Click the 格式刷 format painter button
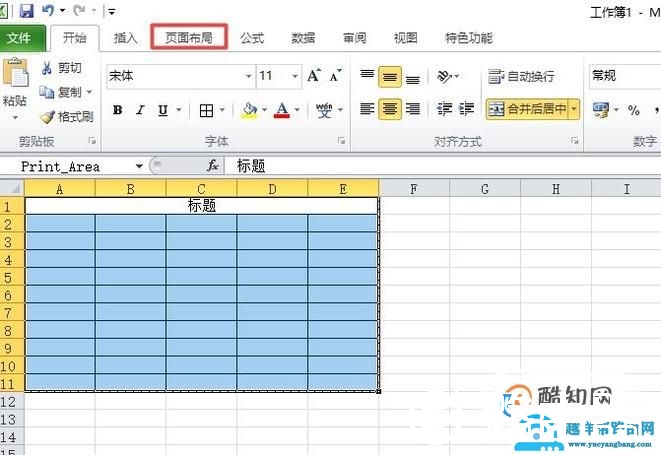Screen dimensions: 661x455 (67, 117)
